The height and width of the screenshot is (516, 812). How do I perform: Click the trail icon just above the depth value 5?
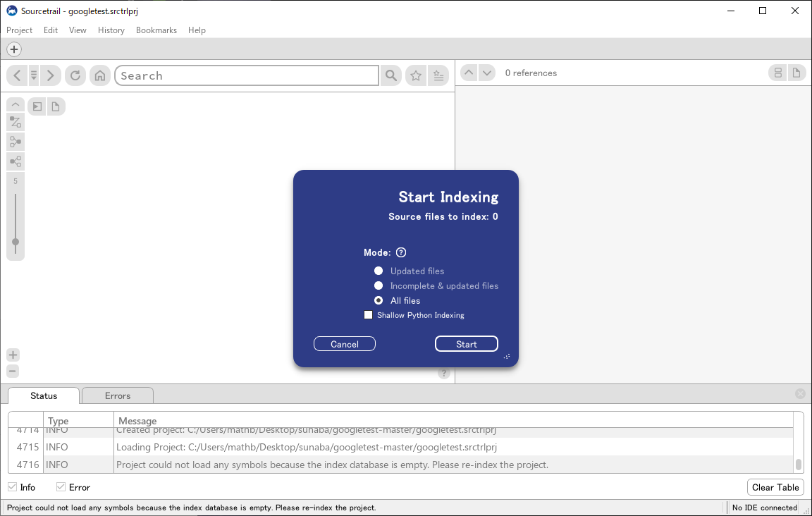[16, 161]
